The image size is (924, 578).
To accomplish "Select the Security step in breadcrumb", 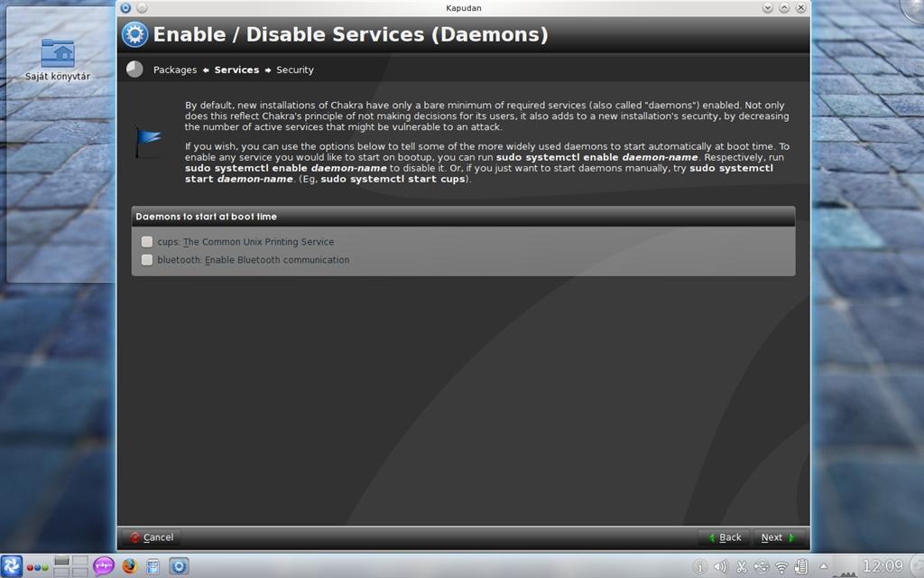I will pos(295,70).
